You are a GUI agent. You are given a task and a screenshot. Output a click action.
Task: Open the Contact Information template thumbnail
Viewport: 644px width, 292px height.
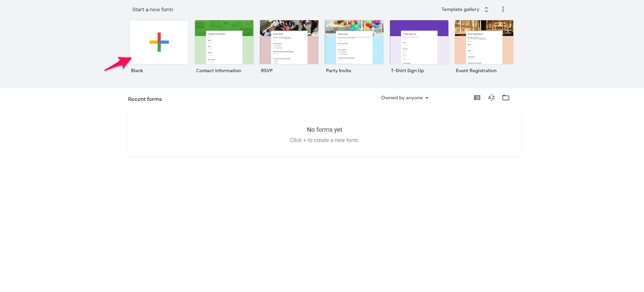(x=224, y=42)
